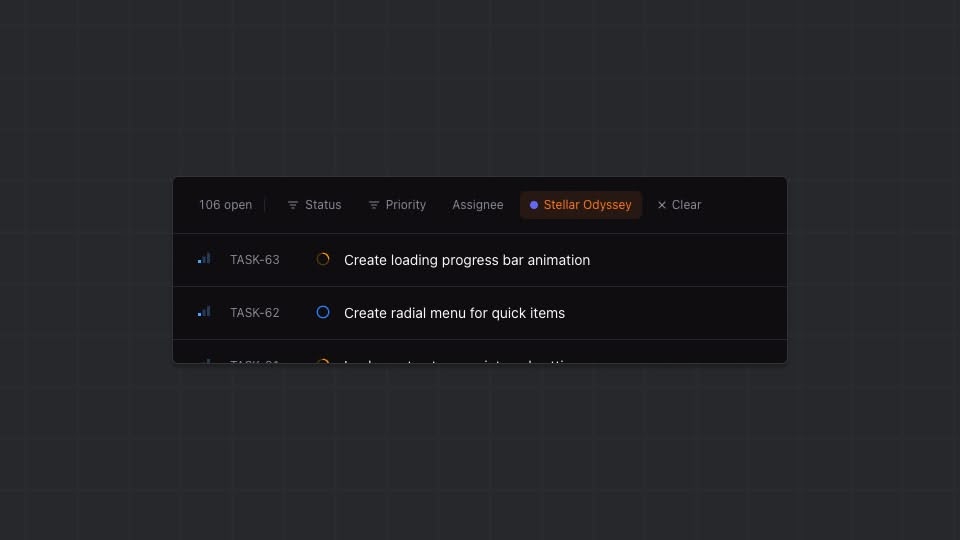Click the '106 open' count label
This screenshot has height=540, width=960.
[x=225, y=205]
